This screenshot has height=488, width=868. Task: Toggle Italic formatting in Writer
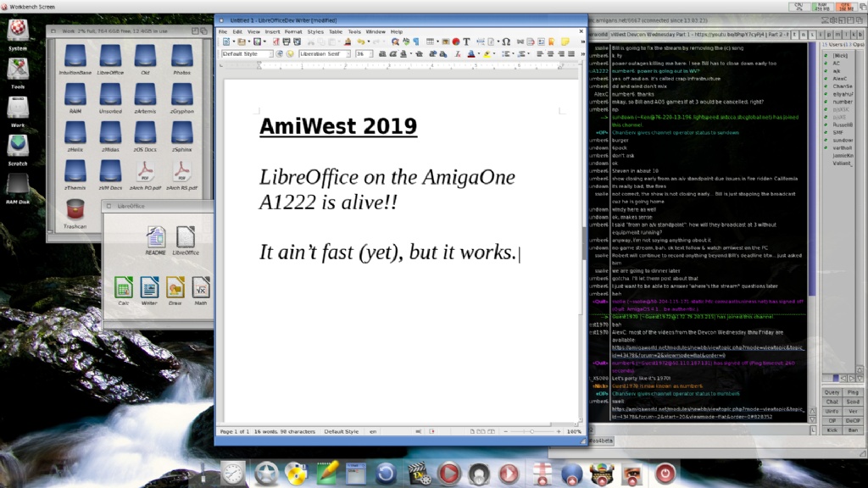[393, 53]
